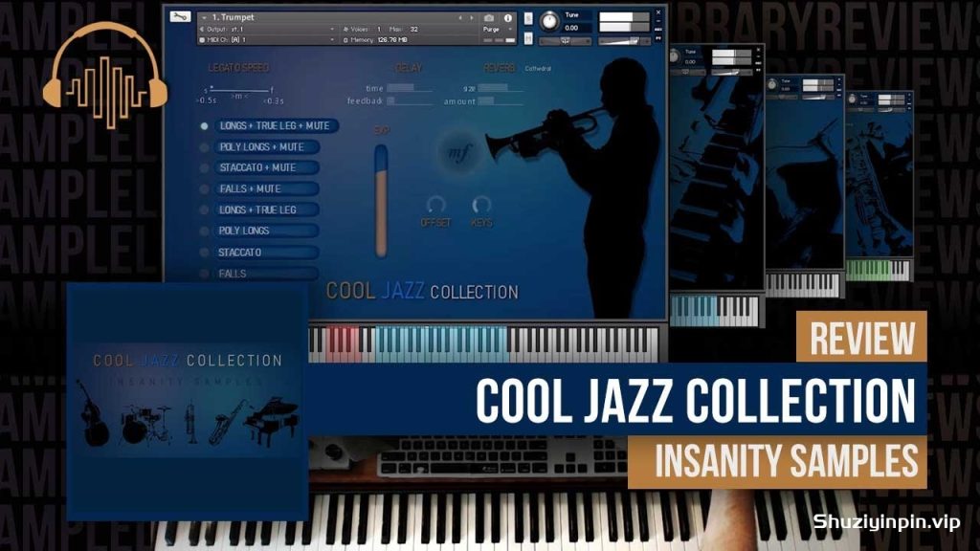This screenshot has width=980, height=551.
Task: Open the Cathedral reverb type selector
Action: [538, 69]
